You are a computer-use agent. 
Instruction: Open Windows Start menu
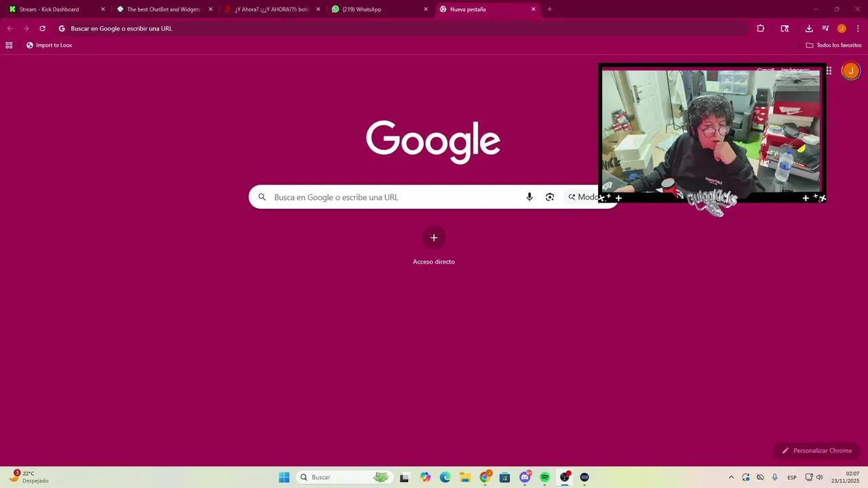coord(284,477)
